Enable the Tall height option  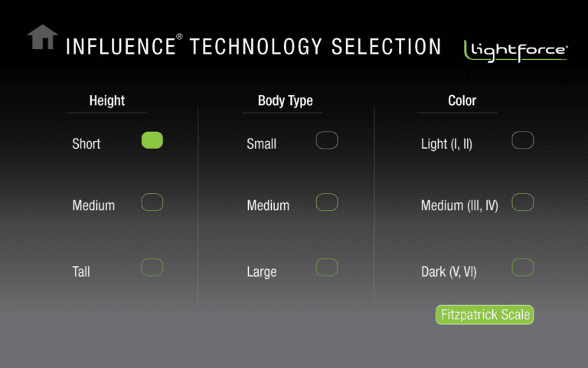152,268
